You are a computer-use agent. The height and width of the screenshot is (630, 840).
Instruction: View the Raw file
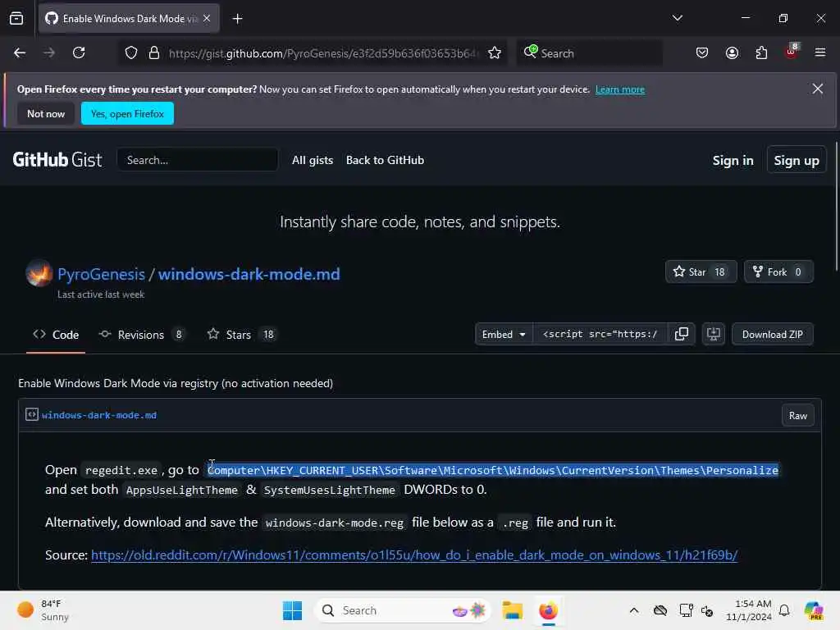pyautogui.click(x=797, y=416)
